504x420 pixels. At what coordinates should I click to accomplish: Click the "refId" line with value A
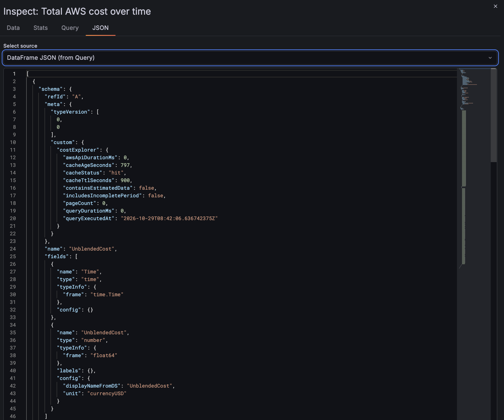point(64,97)
